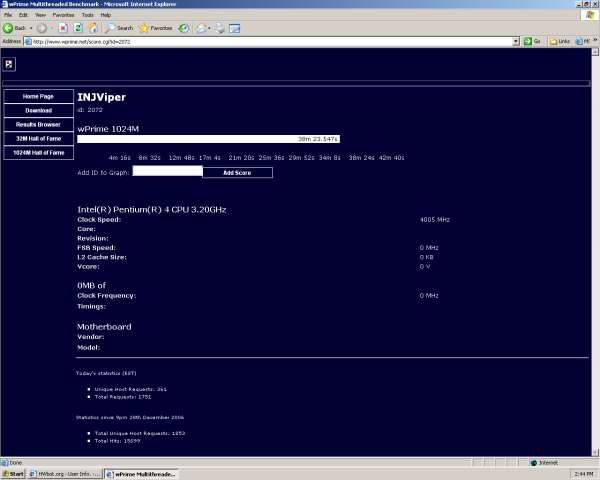Click the INJViper heading

pyautogui.click(x=101, y=97)
